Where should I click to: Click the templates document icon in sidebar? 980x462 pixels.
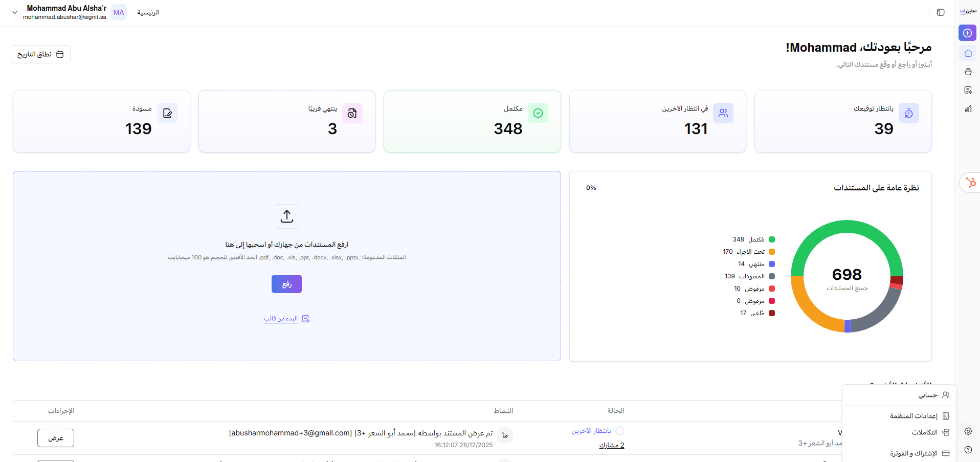(x=968, y=90)
